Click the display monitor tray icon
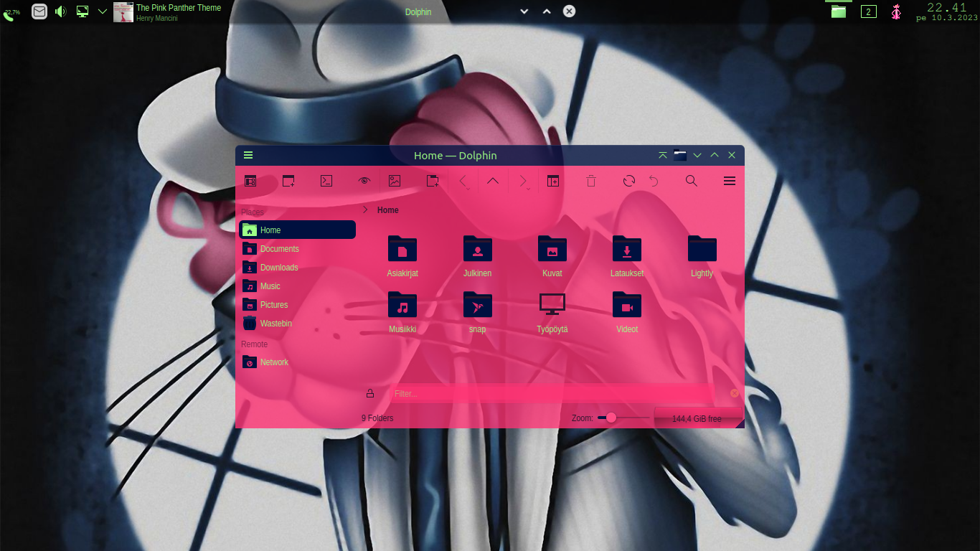The image size is (980, 551). pos(83,11)
